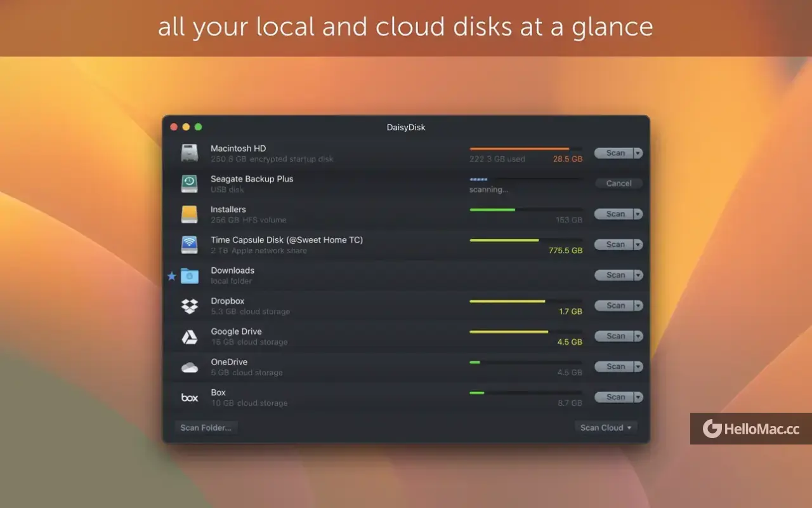Image resolution: width=812 pixels, height=508 pixels.
Task: Click the Macintosh HD drive icon
Action: 190,153
